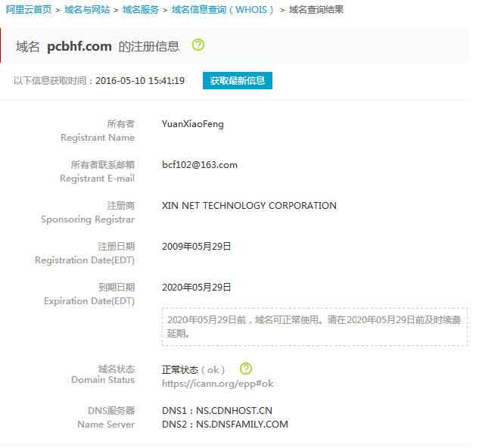Screen dimensions: 479x448
Task: Click the 正常状态 (ok) status text
Action: (194, 370)
